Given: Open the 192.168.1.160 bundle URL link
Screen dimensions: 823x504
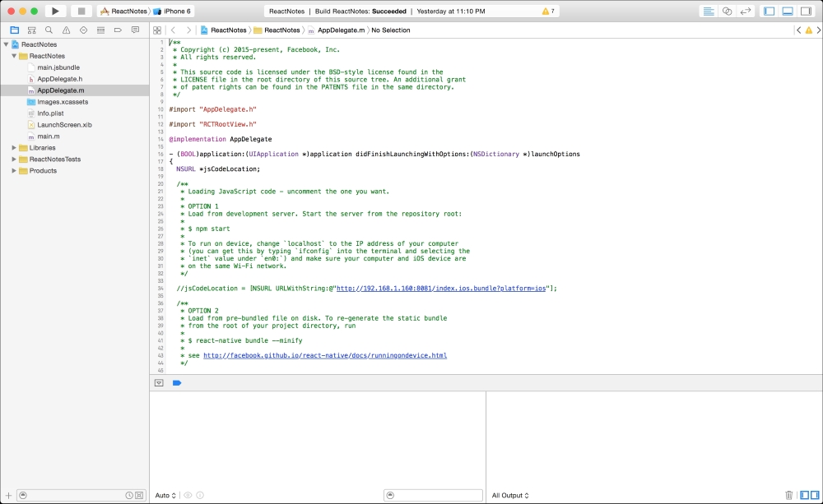Looking at the screenshot, I should (x=441, y=289).
